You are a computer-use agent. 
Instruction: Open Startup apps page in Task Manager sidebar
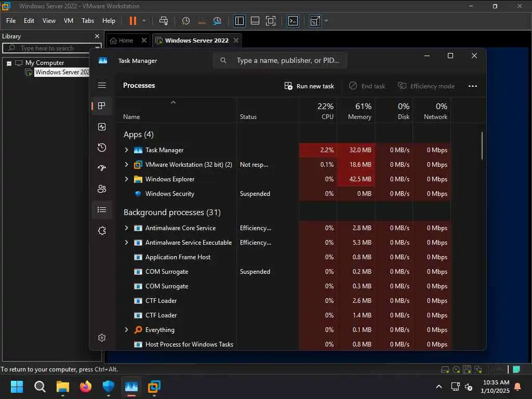[102, 168]
